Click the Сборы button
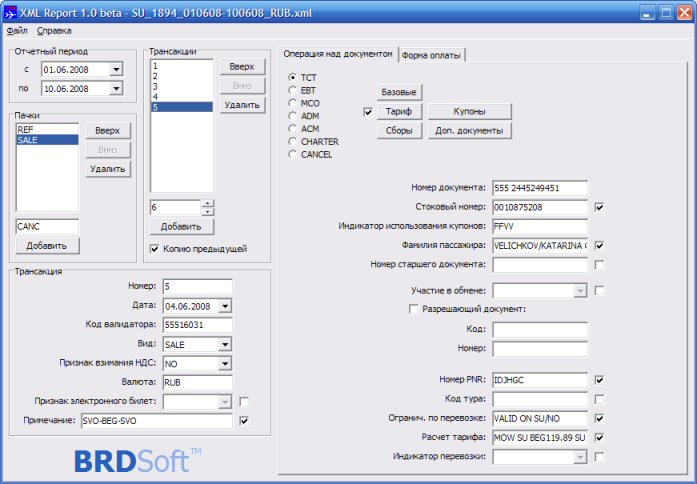This screenshot has height=484, width=697. coord(399,131)
